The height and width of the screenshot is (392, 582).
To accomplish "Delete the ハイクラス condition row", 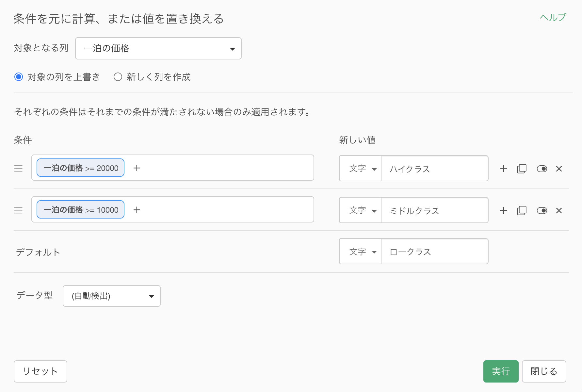I will click(x=559, y=169).
